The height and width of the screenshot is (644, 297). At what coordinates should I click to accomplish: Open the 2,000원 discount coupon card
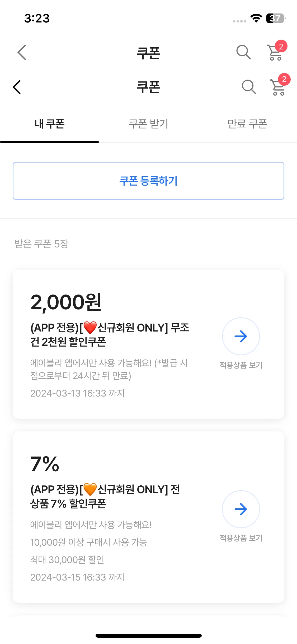coord(148,344)
